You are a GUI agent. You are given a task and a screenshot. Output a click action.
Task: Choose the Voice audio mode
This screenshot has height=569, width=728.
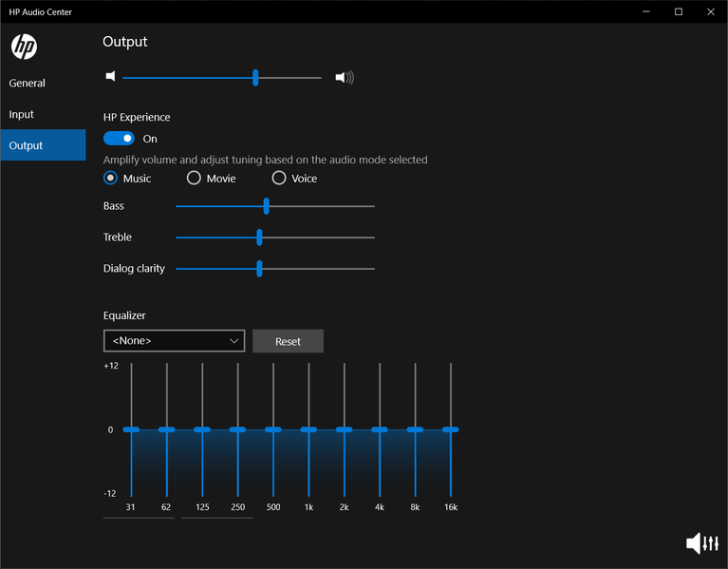point(279,178)
